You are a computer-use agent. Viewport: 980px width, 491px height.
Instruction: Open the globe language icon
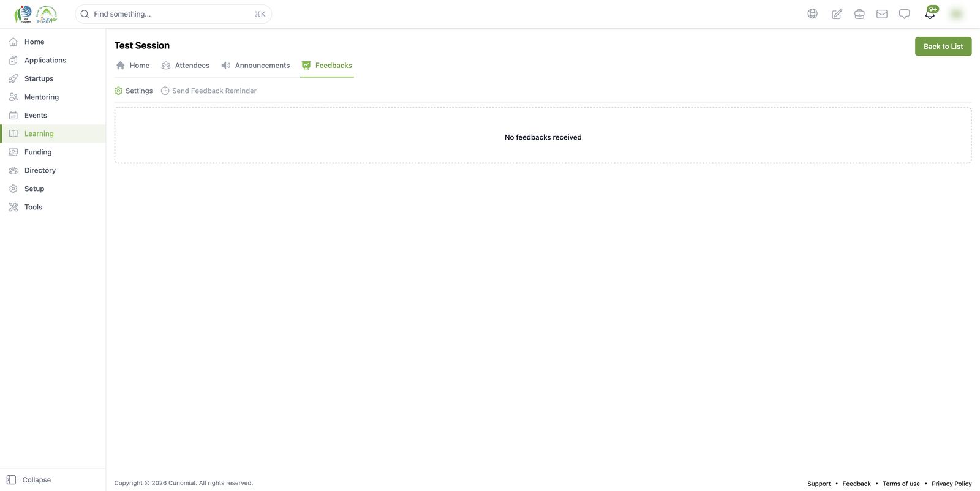tap(812, 13)
